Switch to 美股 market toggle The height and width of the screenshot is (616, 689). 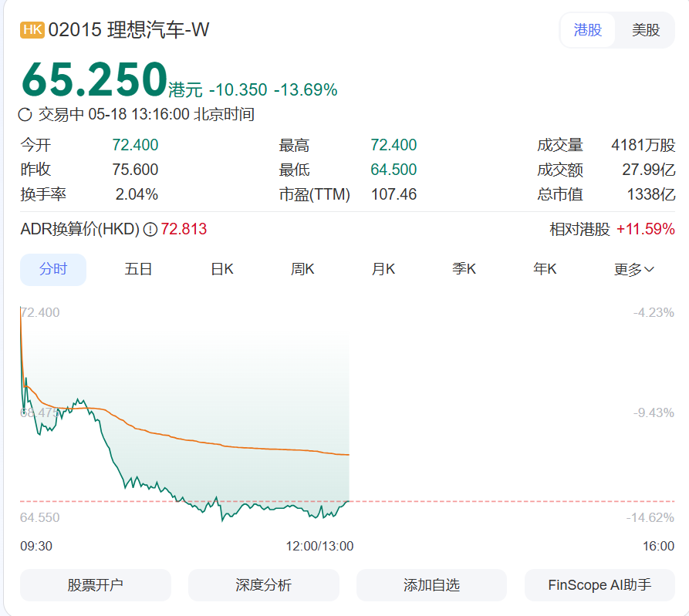coord(646,30)
